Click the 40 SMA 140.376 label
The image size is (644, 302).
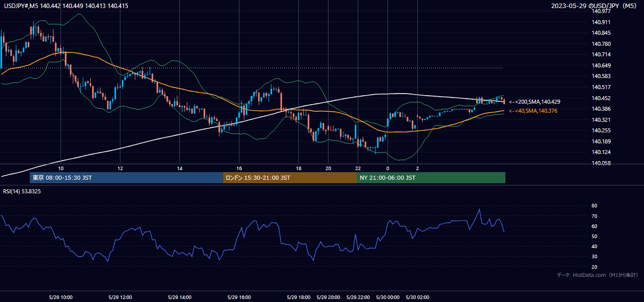pos(533,111)
